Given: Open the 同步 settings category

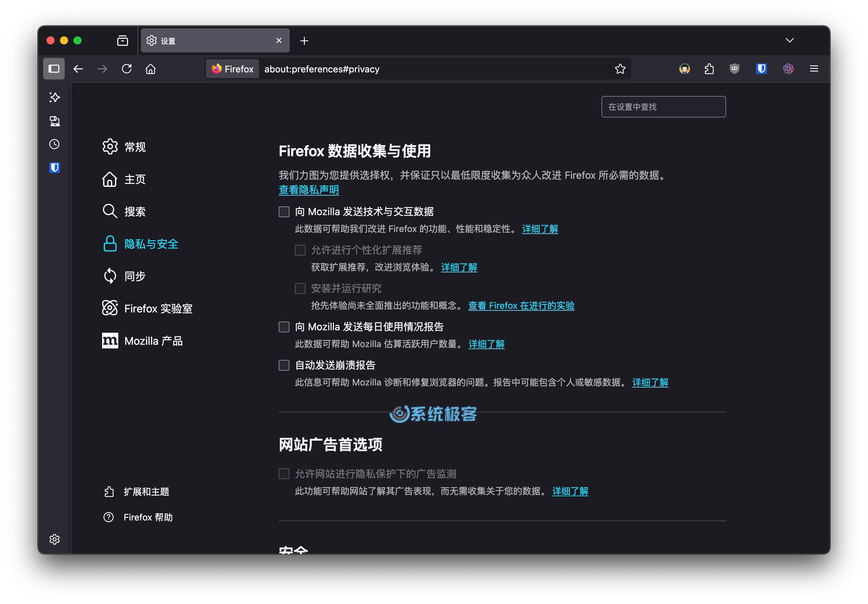Looking at the screenshot, I should pos(124,276).
